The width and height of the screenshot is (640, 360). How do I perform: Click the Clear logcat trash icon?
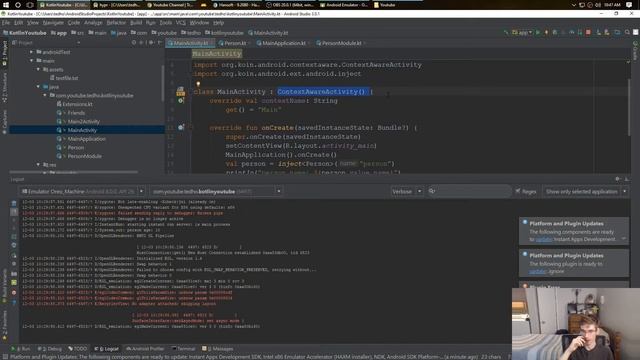[x=14, y=203]
